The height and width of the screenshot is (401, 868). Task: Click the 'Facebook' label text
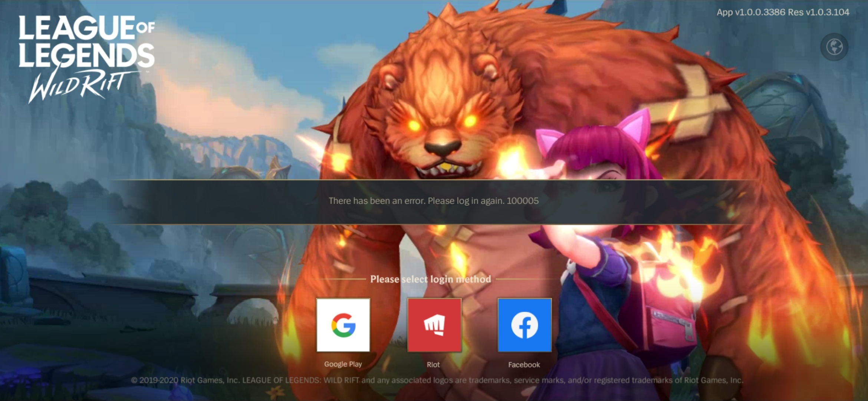point(524,365)
